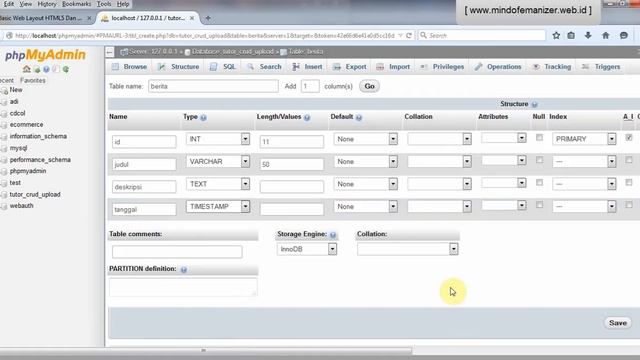This screenshot has width=640, height=360.
Task: Enable A_I checkbox for judul row
Action: (x=629, y=160)
